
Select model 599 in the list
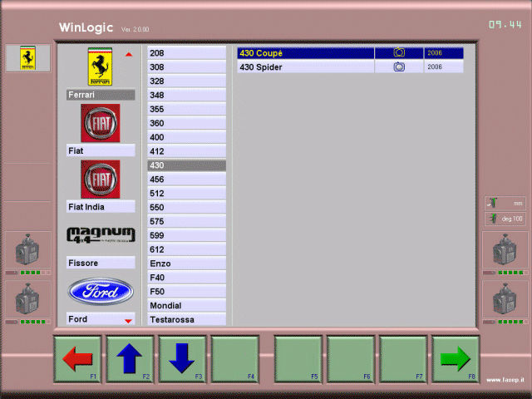point(186,235)
